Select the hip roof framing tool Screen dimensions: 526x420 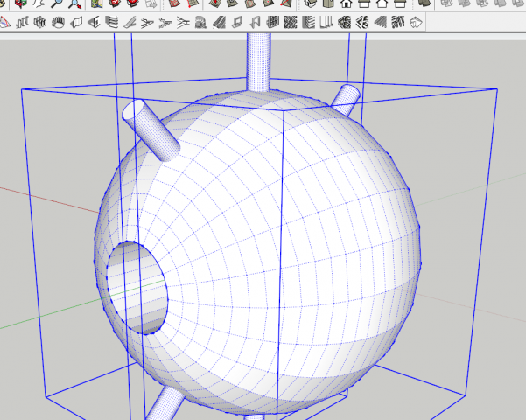[x=362, y=23]
